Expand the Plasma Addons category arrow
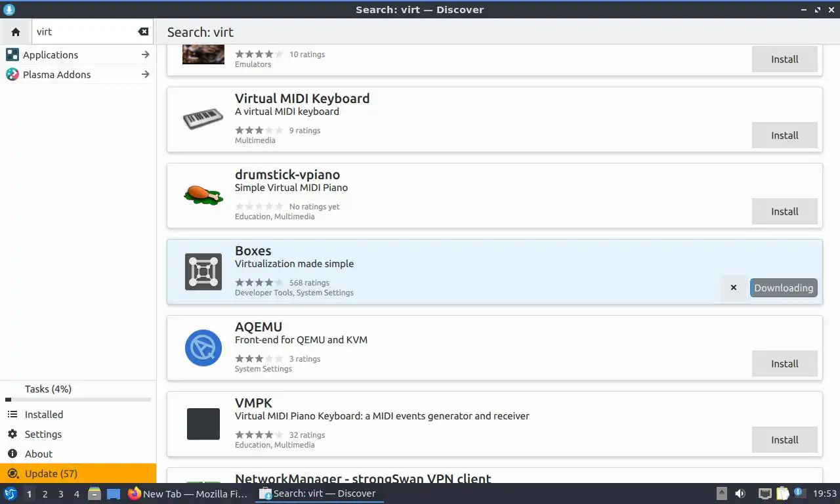Viewport: 840px width, 504px height. (145, 74)
